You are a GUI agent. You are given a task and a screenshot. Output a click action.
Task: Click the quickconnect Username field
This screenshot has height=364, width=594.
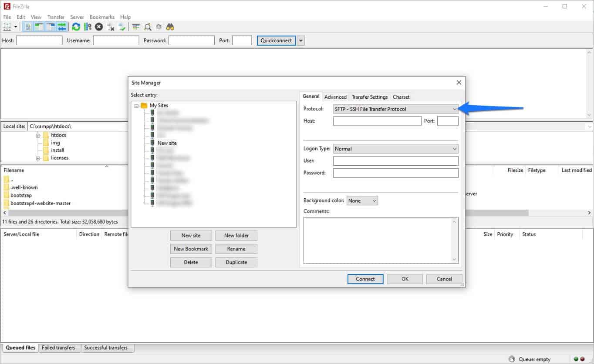click(116, 40)
